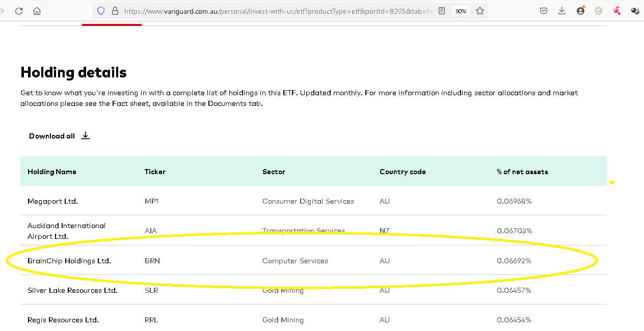Screen dimensions: 644x331
Task: Click the Computer Services sector cell
Action: (x=295, y=261)
